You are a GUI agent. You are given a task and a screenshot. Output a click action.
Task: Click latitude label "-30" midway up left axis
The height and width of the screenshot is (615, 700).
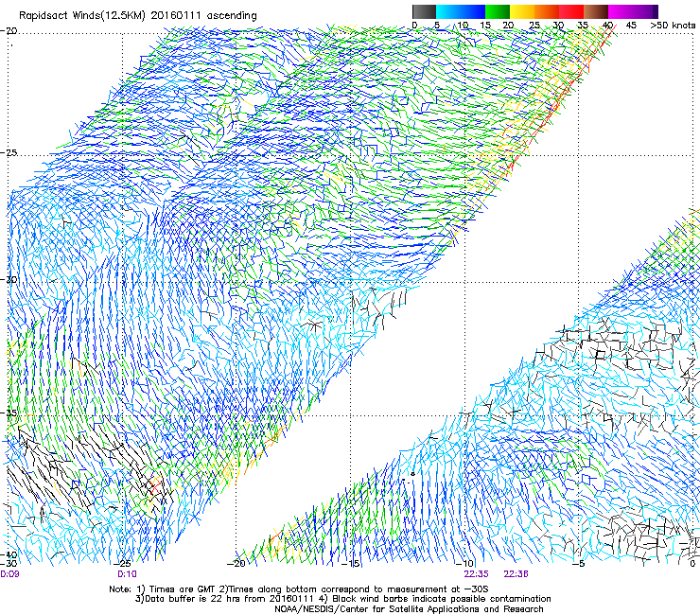[9, 279]
